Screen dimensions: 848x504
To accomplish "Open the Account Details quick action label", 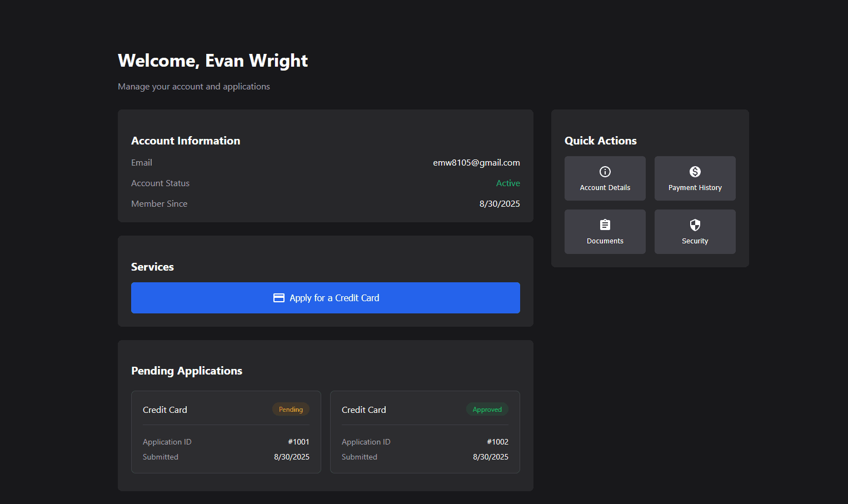I will tap(605, 188).
